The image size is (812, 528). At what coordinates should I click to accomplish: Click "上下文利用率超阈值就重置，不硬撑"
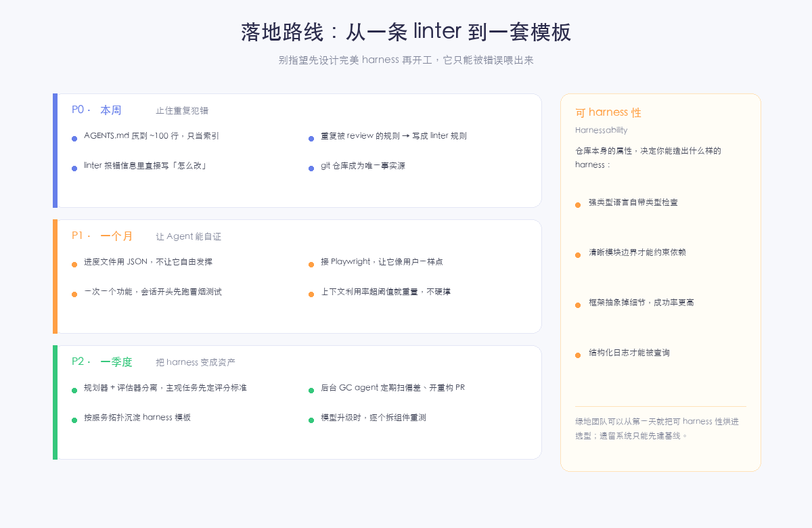tap(386, 292)
